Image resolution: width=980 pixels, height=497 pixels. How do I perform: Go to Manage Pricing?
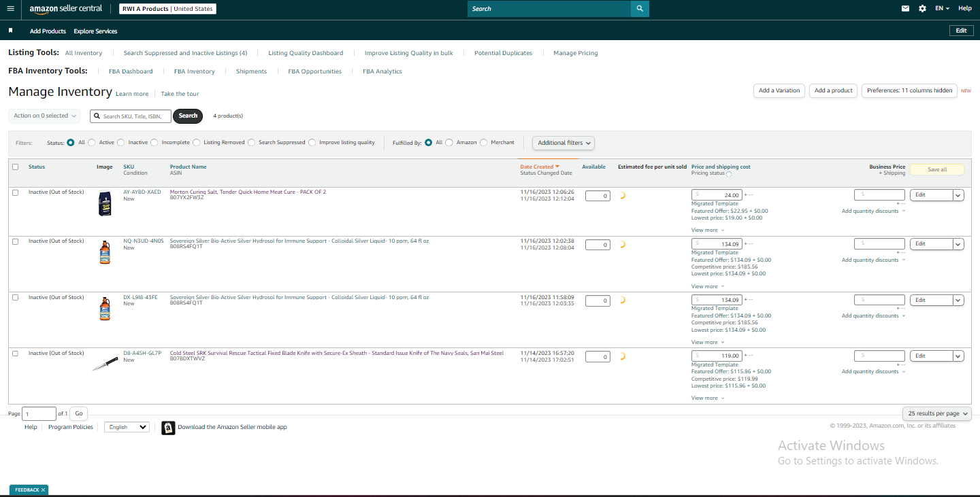(576, 53)
